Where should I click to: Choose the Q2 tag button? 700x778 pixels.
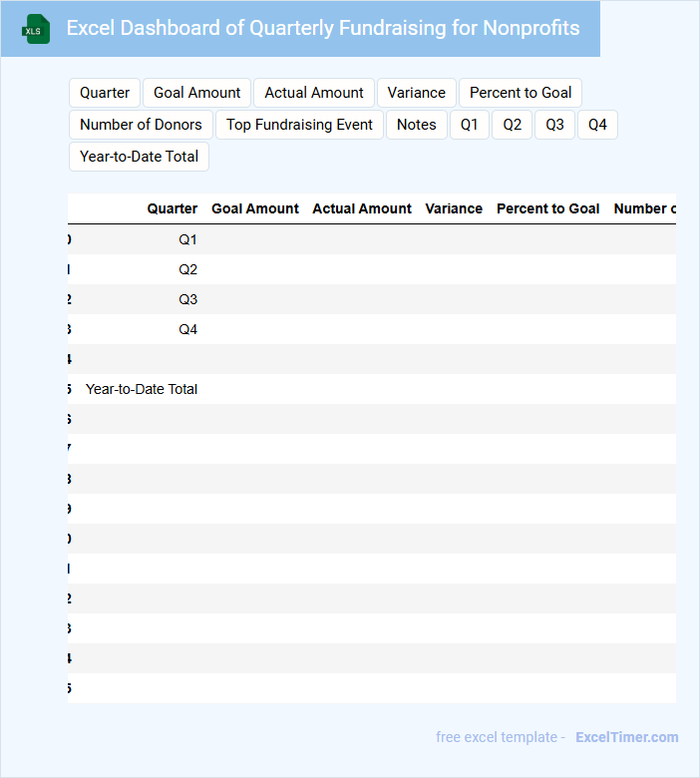point(513,125)
